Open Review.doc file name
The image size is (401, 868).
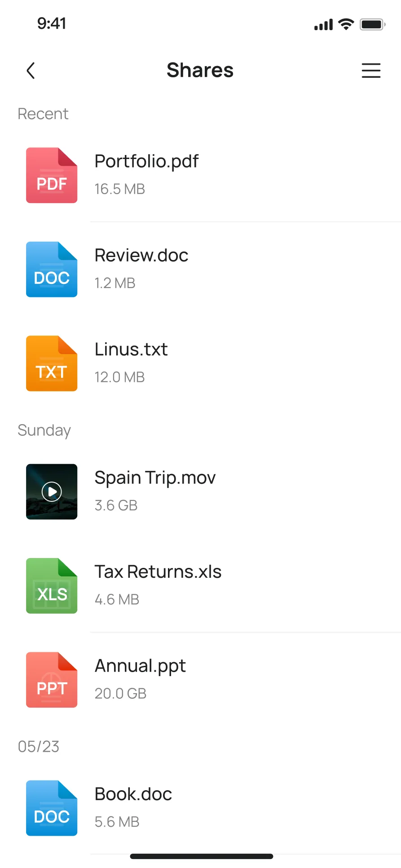tap(141, 256)
